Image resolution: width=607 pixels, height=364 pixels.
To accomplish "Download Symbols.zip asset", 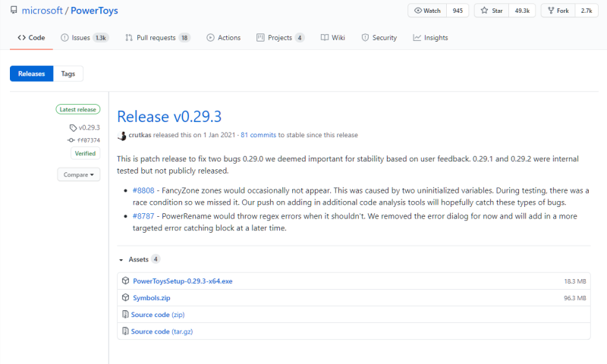I will (151, 298).
